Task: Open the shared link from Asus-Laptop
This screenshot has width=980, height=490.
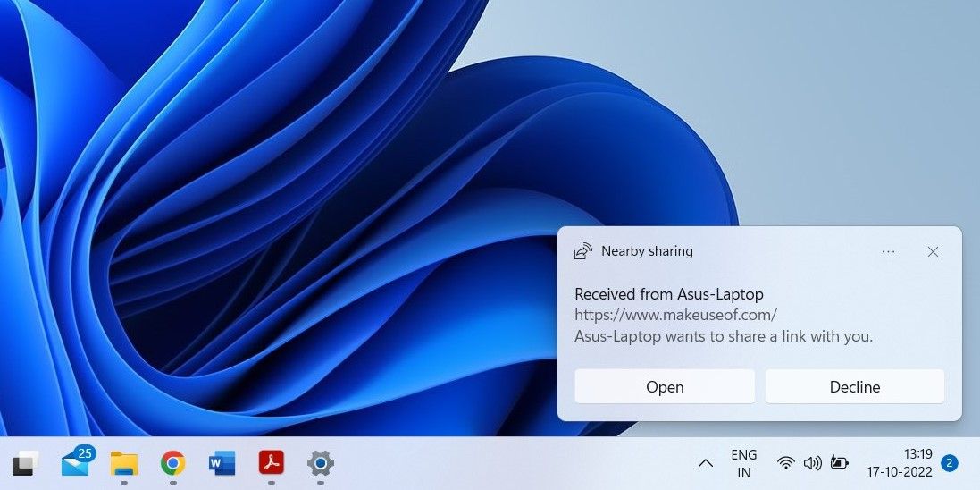Action: pos(665,387)
